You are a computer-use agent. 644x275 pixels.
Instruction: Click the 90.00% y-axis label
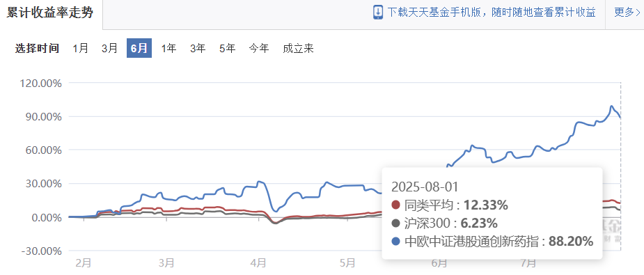(x=40, y=117)
